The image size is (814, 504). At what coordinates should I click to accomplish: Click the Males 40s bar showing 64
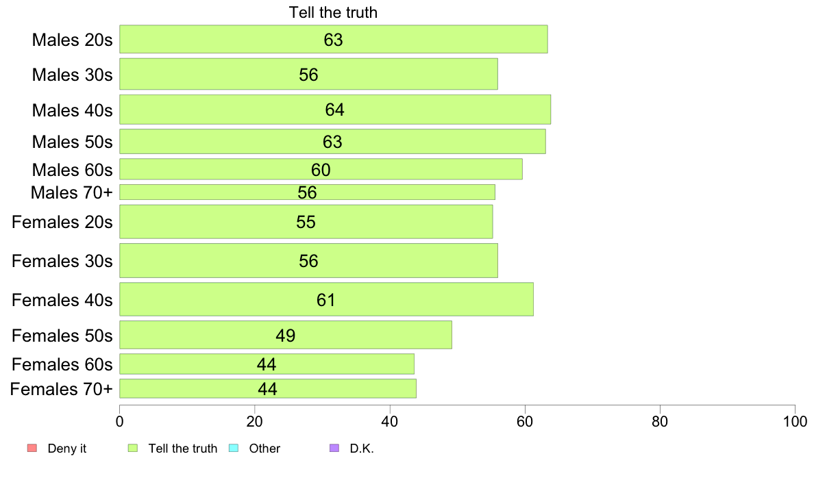coord(335,110)
